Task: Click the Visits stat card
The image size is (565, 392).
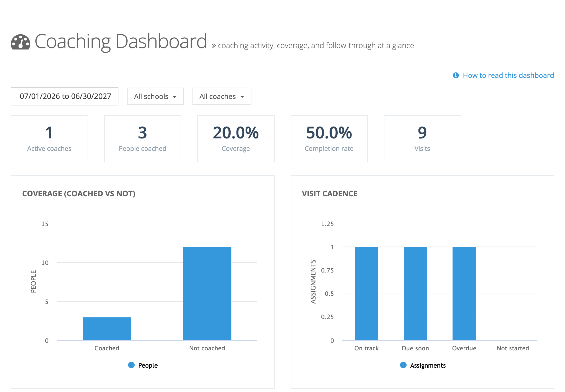Action: 423,139
